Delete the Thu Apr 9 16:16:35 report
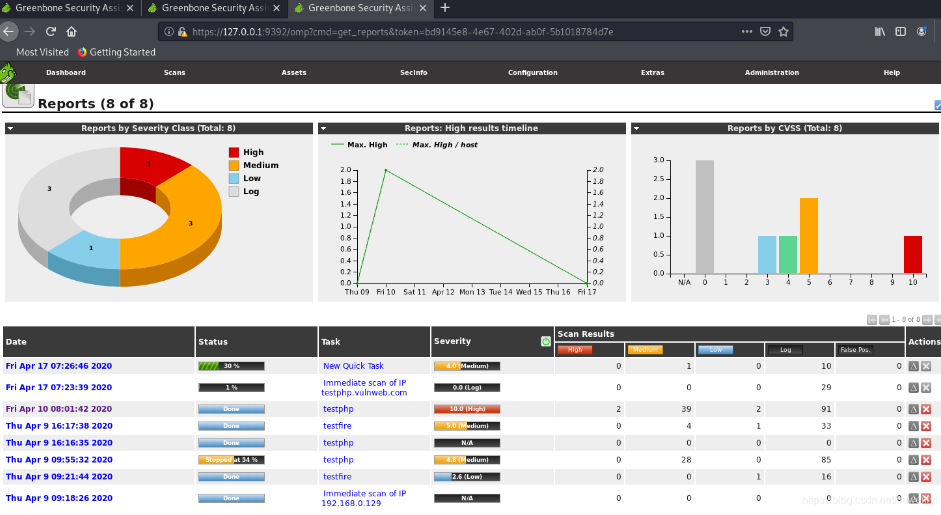The height and width of the screenshot is (515, 941). [x=926, y=443]
